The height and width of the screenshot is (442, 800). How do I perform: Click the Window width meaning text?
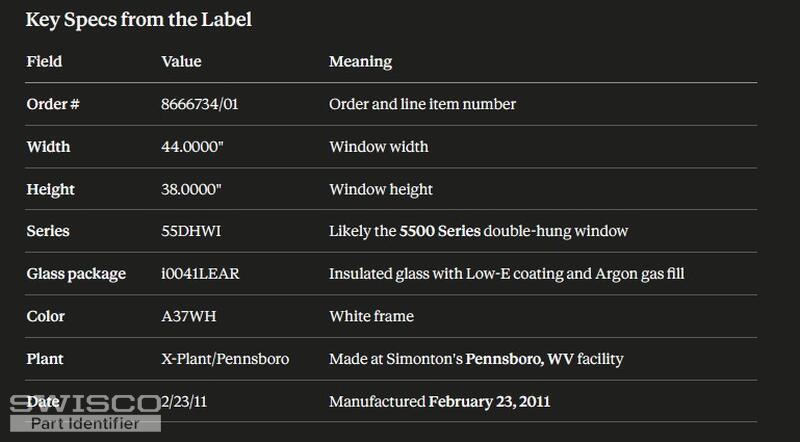pyautogui.click(x=379, y=146)
